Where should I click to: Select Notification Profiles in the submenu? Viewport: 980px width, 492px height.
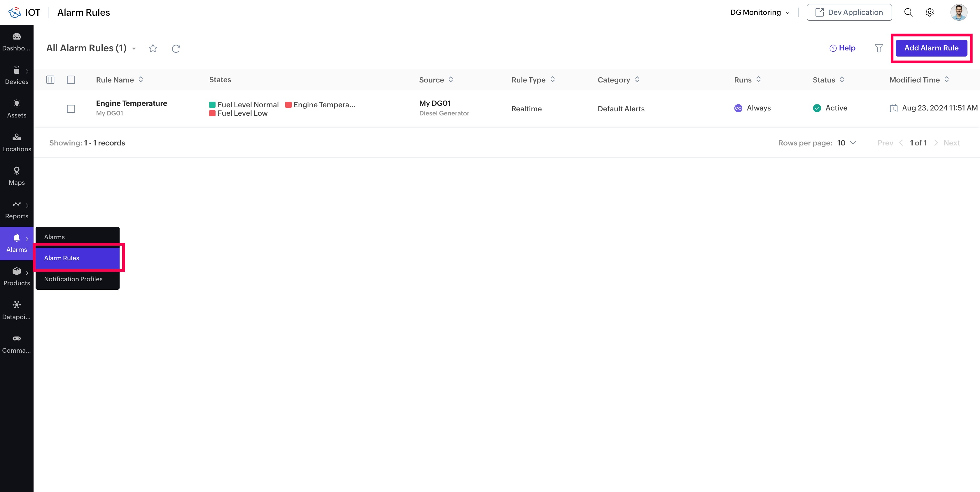pyautogui.click(x=73, y=279)
